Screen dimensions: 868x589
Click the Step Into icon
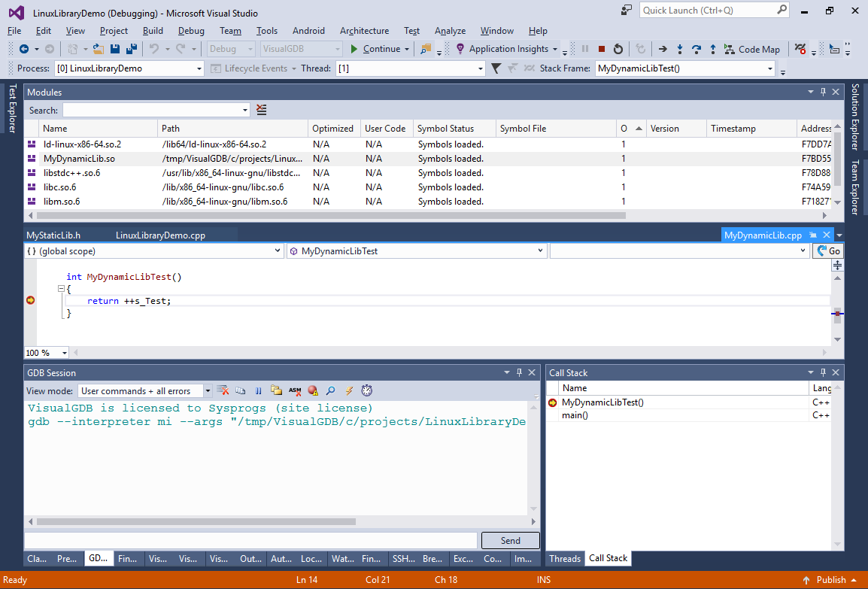point(680,49)
